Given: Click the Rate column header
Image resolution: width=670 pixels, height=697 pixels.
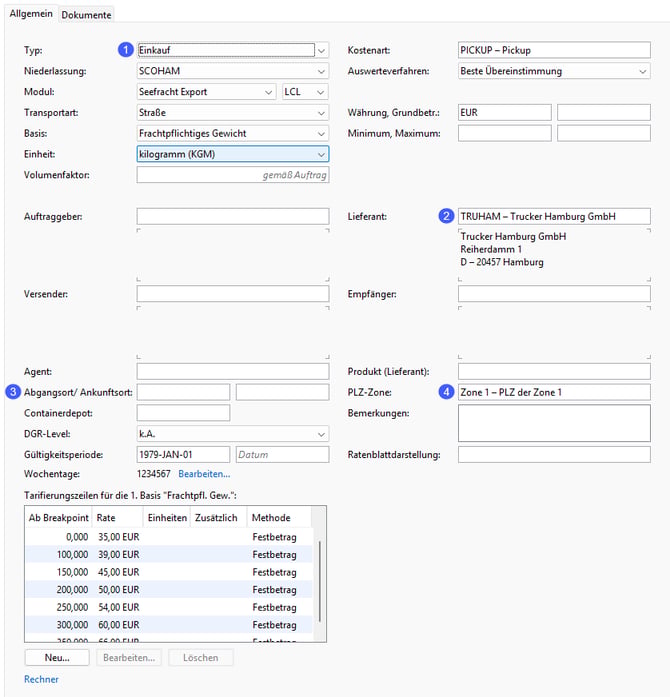Looking at the screenshot, I should point(117,518).
